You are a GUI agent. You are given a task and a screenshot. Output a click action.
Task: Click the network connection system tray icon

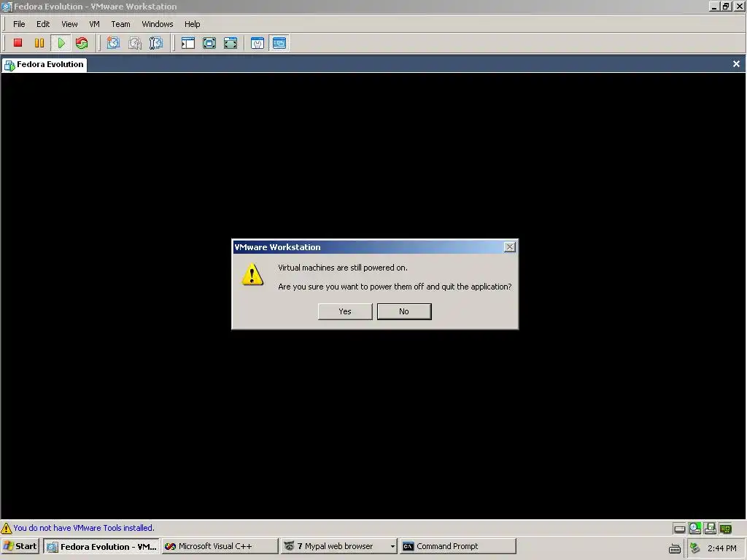[695, 548]
